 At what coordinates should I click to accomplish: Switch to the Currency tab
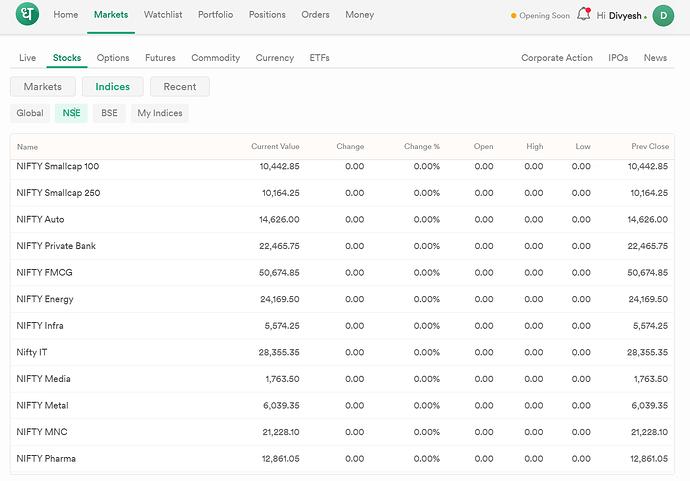(x=275, y=58)
